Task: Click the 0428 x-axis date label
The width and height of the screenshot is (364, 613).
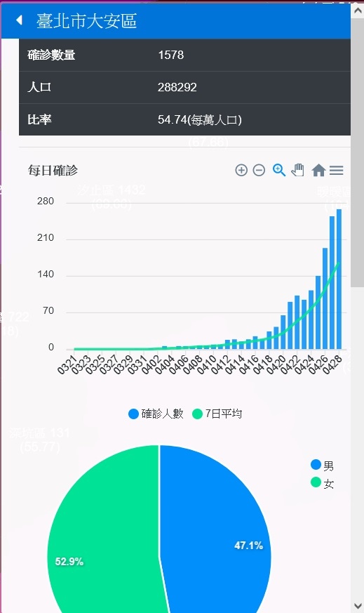Action: pos(332,364)
